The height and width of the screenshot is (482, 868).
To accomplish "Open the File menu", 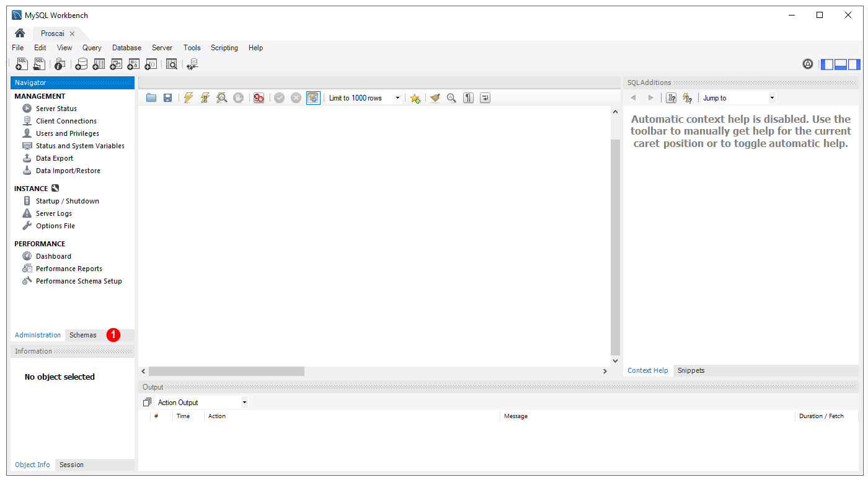I will point(18,48).
